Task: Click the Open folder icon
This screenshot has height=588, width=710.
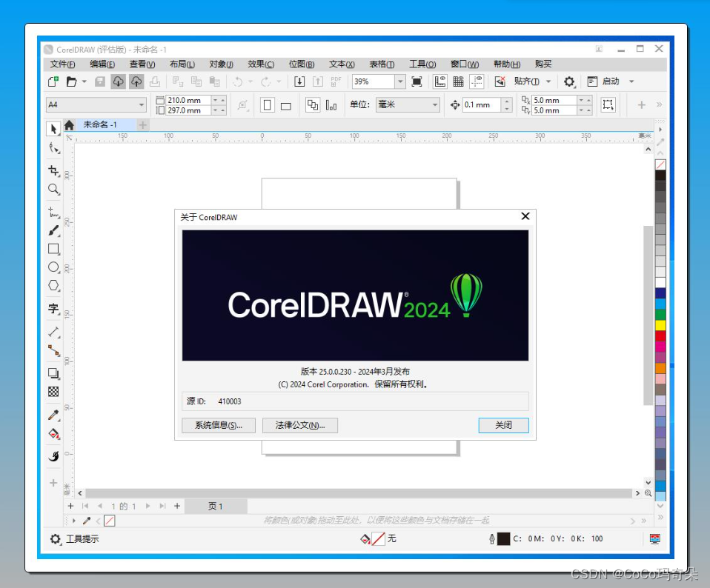Action: click(71, 81)
